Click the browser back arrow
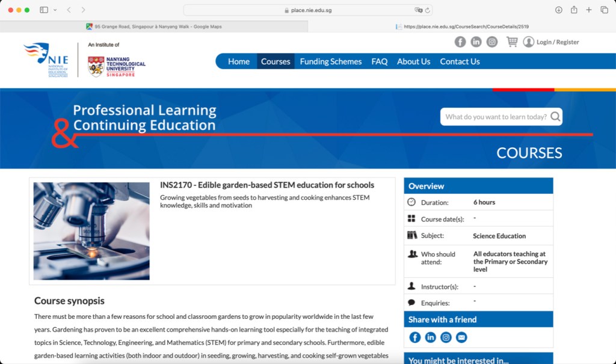Viewport: 616px width, 364px height. [x=69, y=10]
